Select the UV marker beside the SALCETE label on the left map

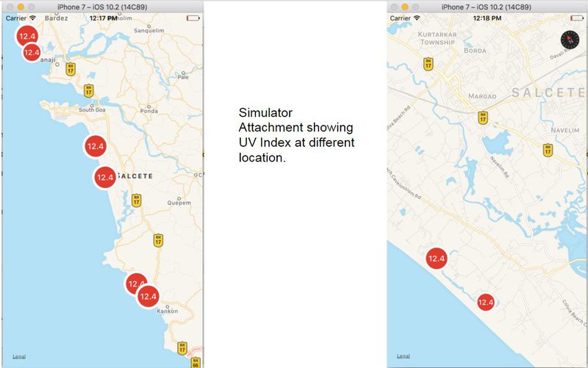tap(104, 177)
